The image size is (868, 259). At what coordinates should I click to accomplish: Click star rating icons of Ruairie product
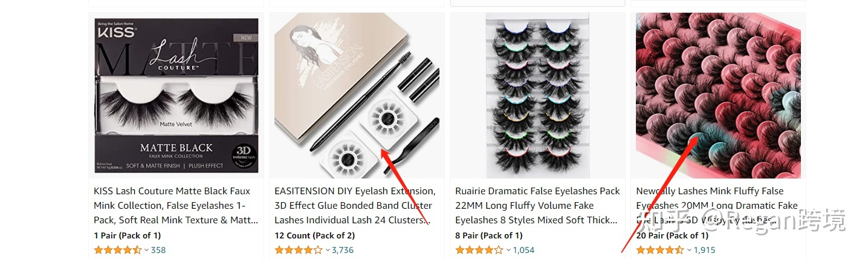(479, 250)
